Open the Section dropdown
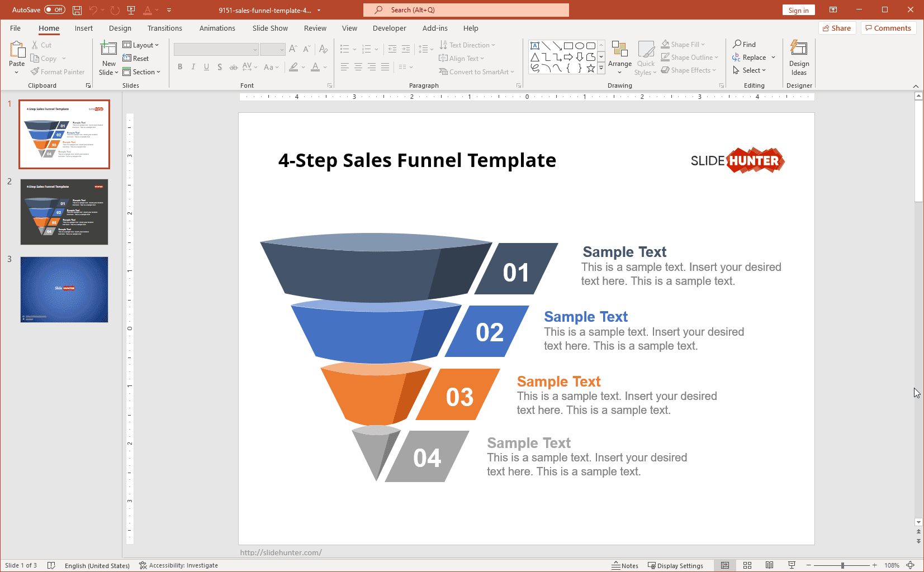The width and height of the screenshot is (924, 572). point(142,72)
